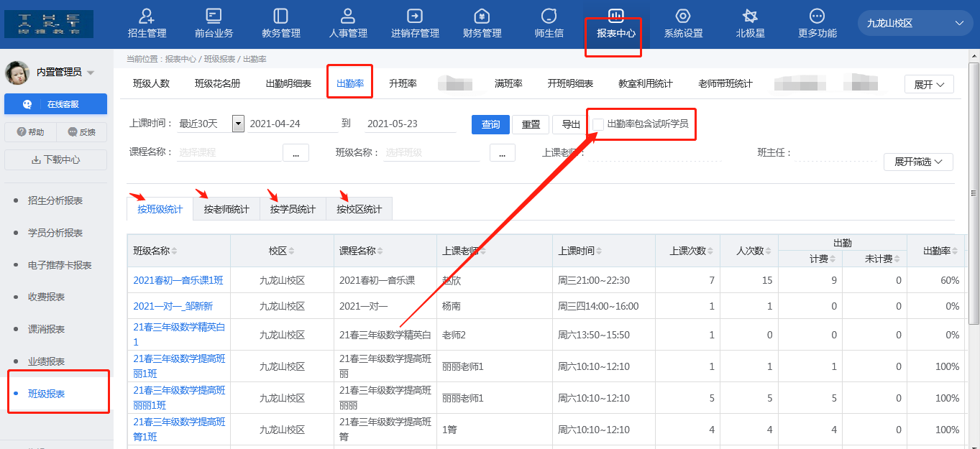The height and width of the screenshot is (449, 980).
Task: Open 课消报表 in sidebar
Action: click(46, 329)
